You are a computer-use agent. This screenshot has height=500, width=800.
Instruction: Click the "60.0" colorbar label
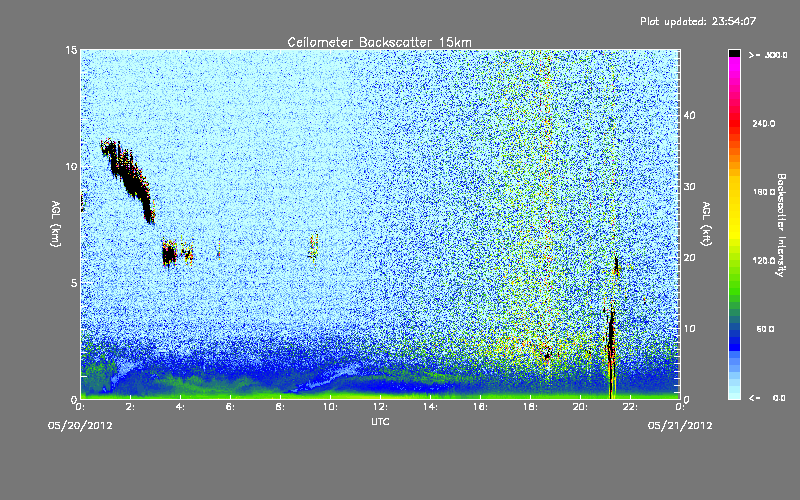pos(765,329)
